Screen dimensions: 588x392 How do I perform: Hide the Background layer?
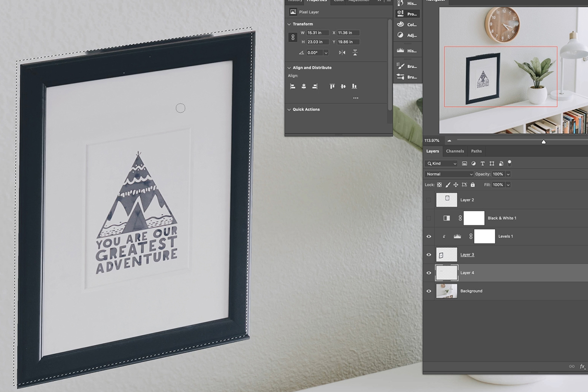click(429, 291)
